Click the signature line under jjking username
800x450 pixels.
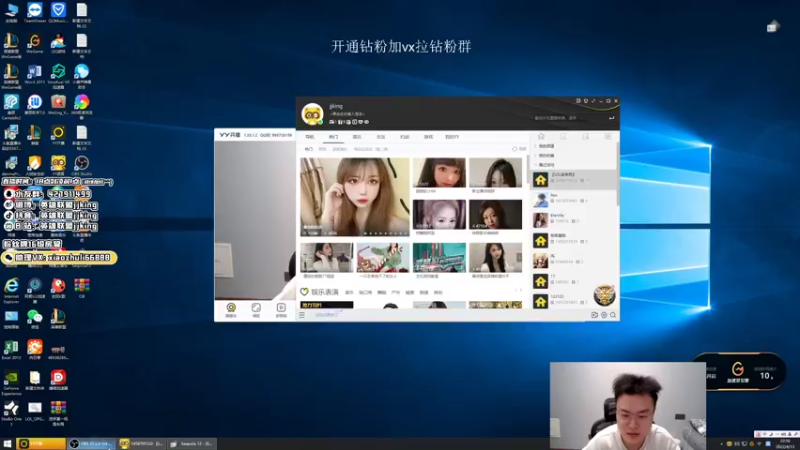pos(347,114)
